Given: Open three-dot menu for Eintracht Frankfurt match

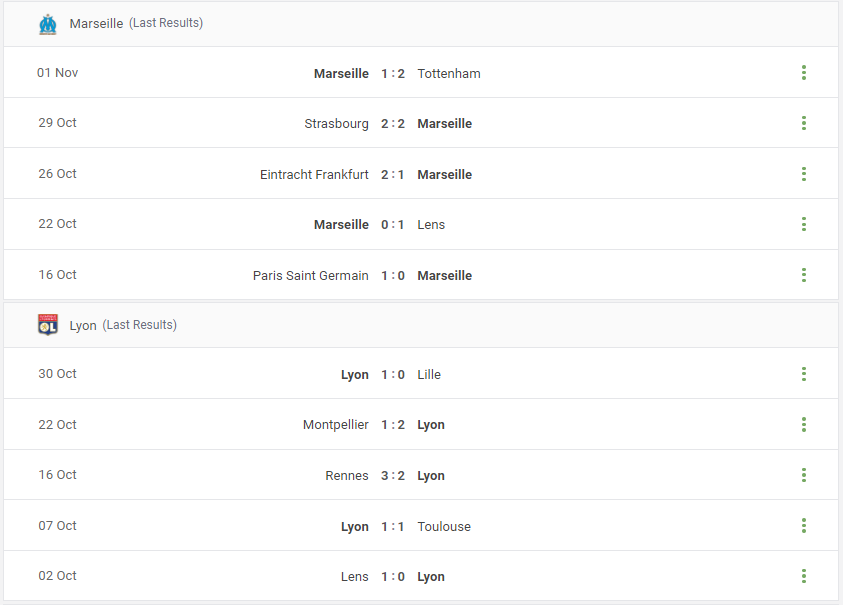Looking at the screenshot, I should coord(804,174).
